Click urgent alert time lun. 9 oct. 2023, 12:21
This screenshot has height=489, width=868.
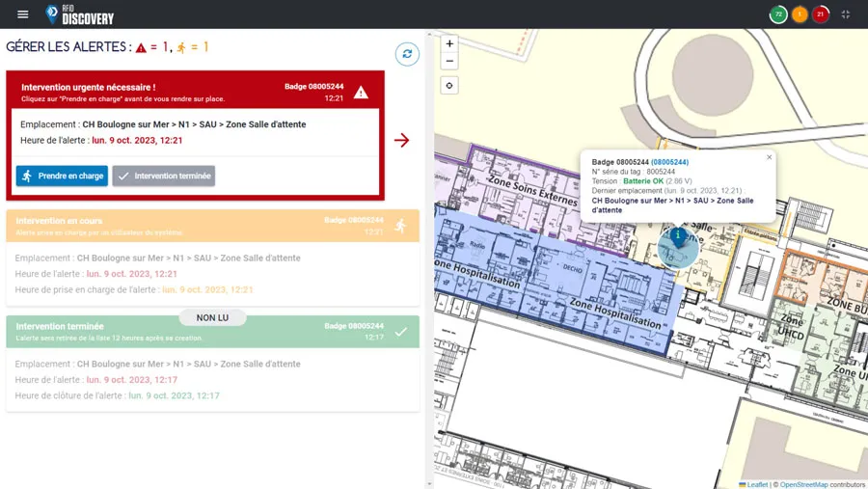[x=137, y=140]
